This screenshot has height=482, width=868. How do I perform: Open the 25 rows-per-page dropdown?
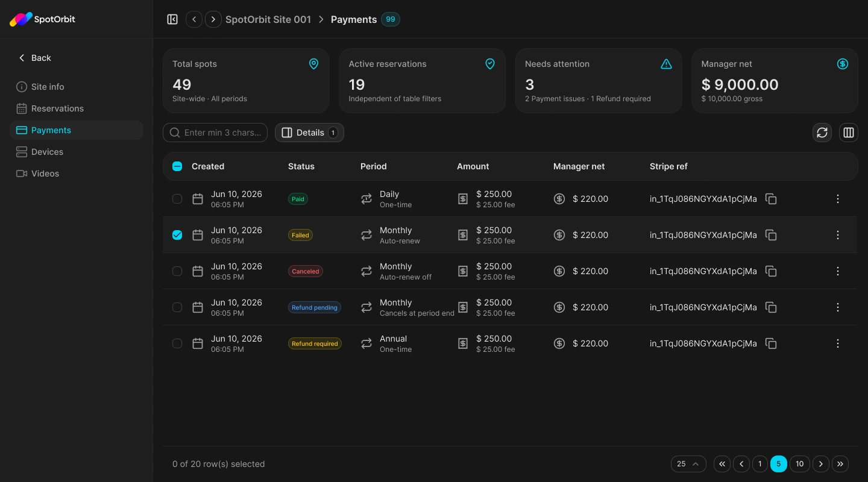click(688, 464)
